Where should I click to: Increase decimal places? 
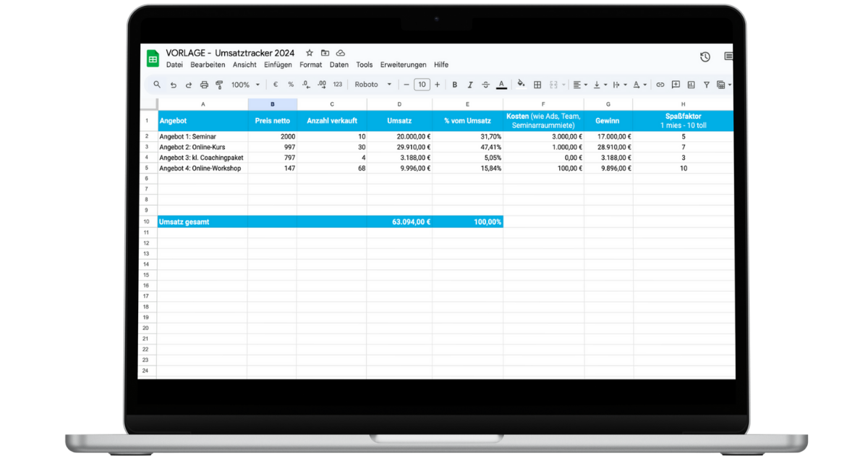[321, 85]
